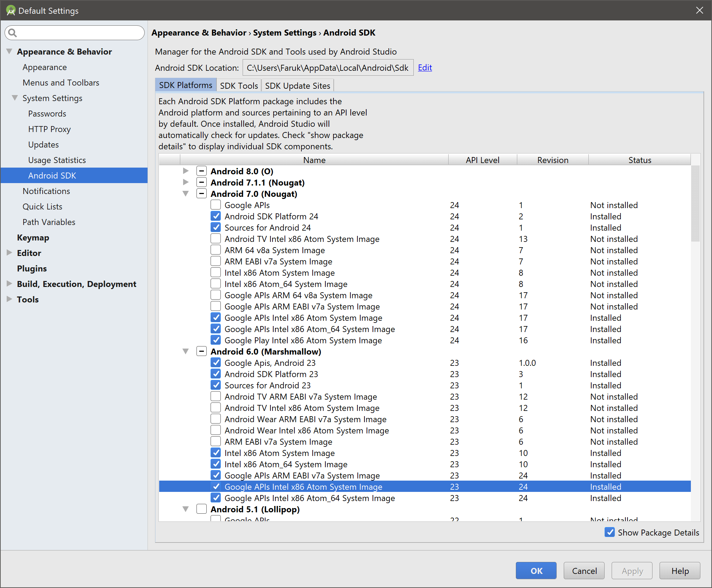Click the Android Studio title bar icon

[x=11, y=11]
